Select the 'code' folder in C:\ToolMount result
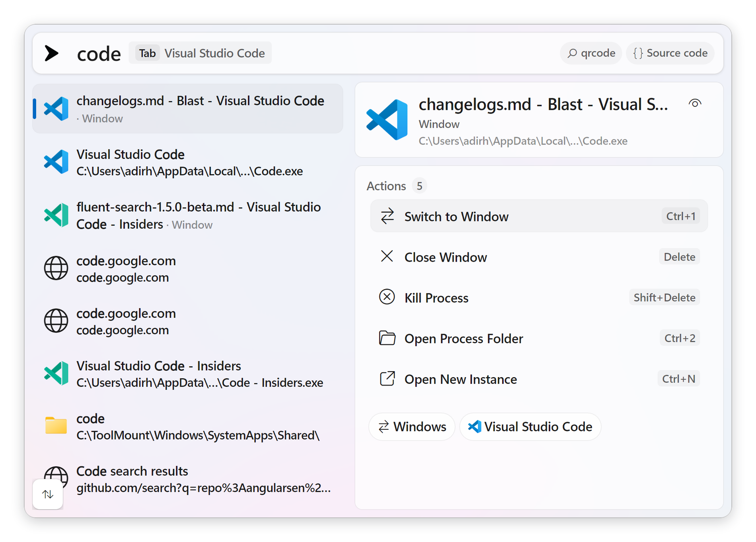 [188, 426]
